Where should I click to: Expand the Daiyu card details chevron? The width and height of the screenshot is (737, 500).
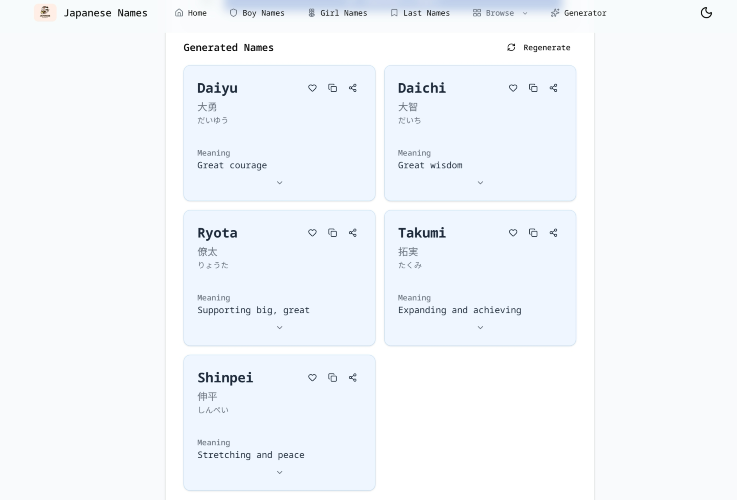coord(279,183)
